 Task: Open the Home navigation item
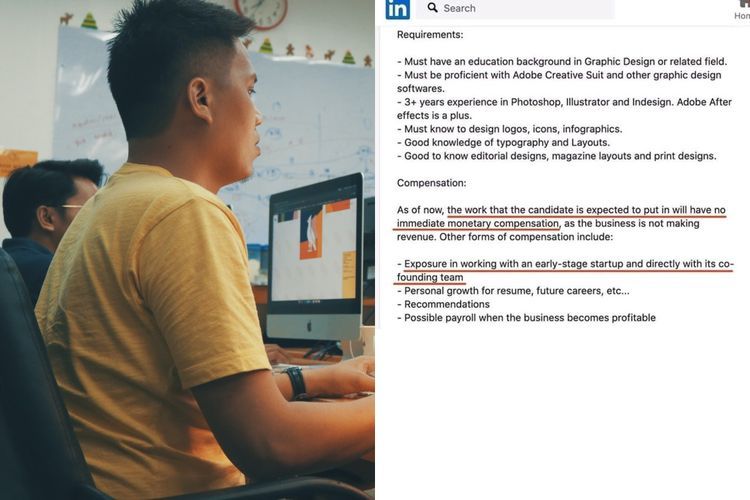(x=742, y=10)
